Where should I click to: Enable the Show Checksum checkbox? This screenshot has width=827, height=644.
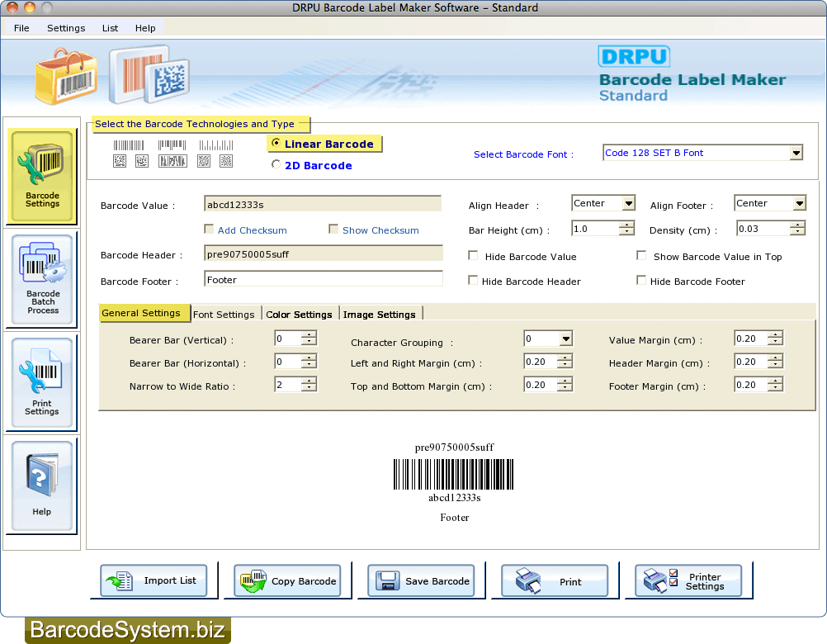pyautogui.click(x=333, y=229)
